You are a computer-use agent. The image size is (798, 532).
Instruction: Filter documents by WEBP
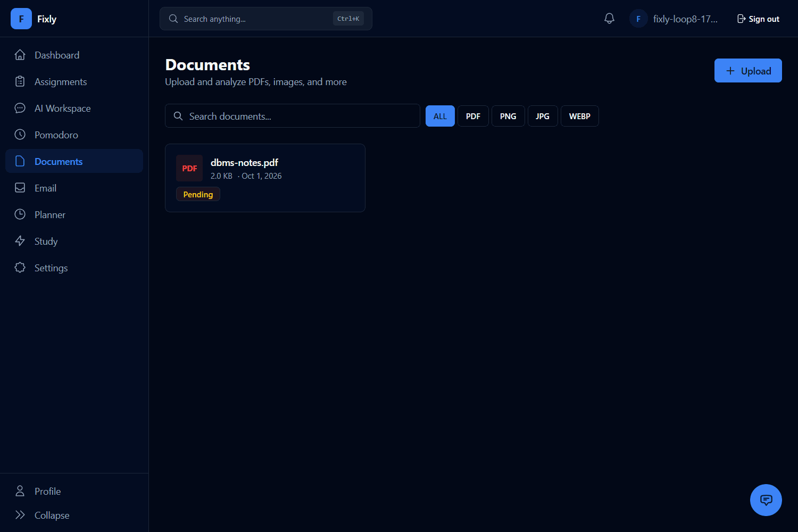pos(580,116)
